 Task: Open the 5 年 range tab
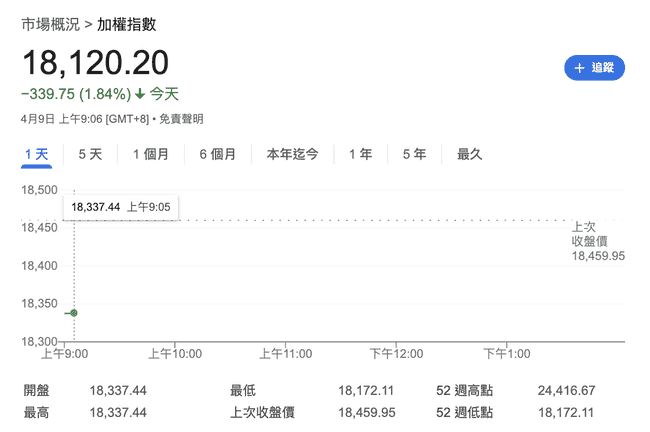414,155
